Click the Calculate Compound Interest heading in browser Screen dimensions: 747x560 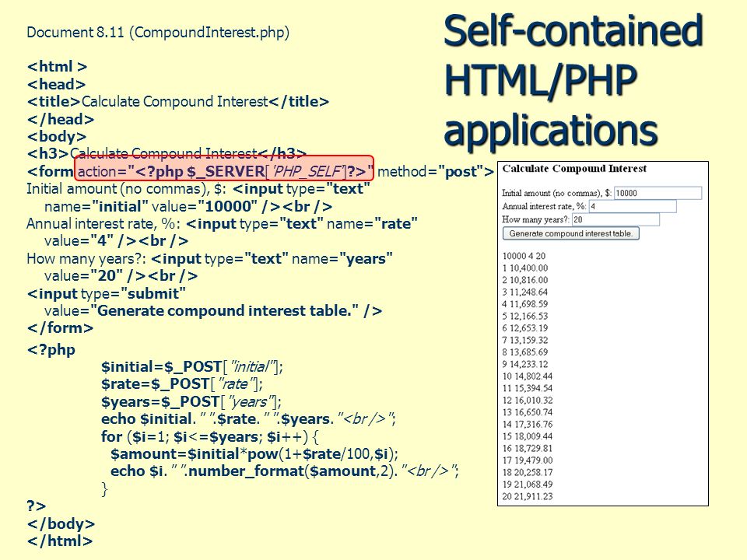574,169
